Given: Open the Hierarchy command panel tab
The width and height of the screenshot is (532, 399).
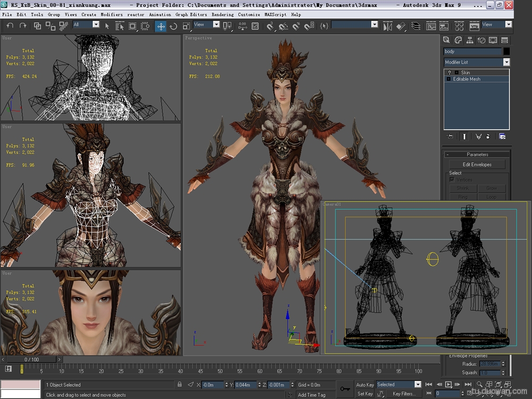Looking at the screenshot, I should point(471,40).
